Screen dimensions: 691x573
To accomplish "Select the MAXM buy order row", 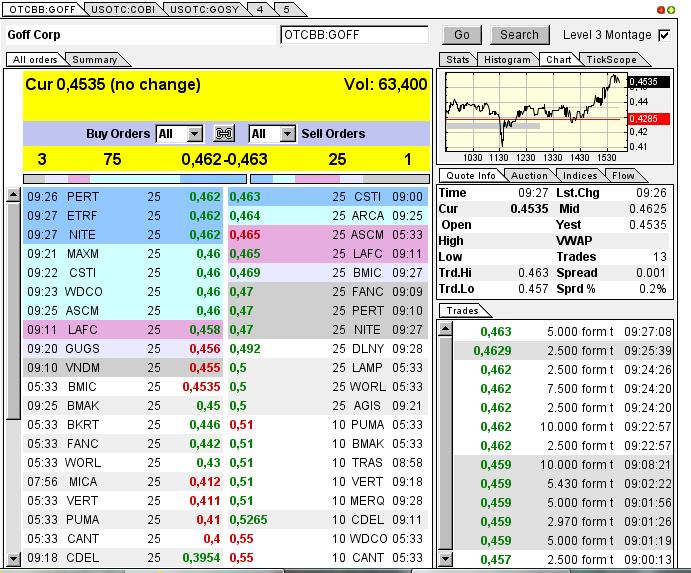I will 123,254.
